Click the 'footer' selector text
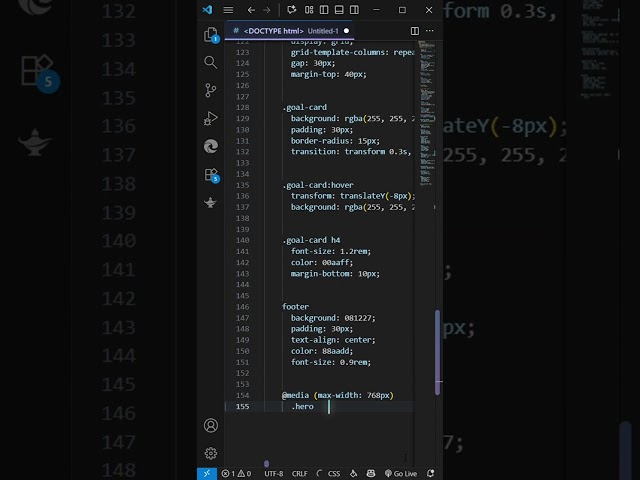Image resolution: width=640 pixels, height=480 pixels. (296, 307)
